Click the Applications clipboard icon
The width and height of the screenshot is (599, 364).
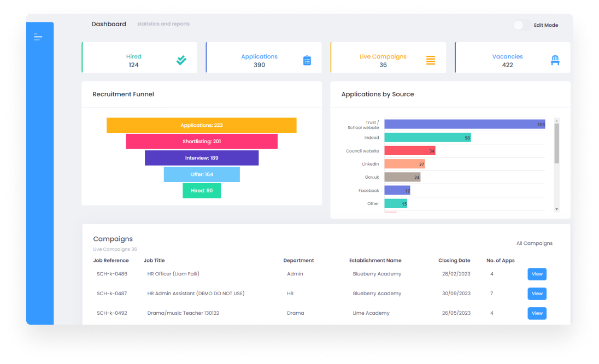pos(307,61)
